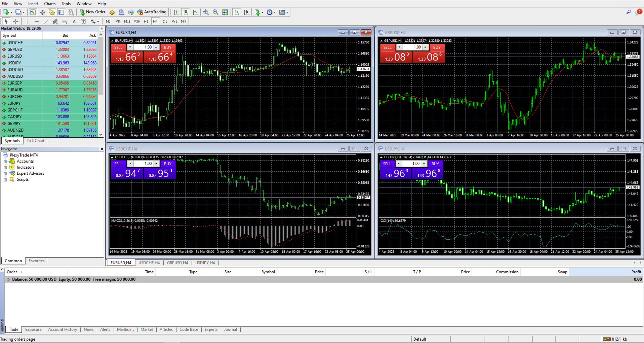Open the Arrows objects dropdown
Viewport: 644px width, 343px height.
(95, 21)
